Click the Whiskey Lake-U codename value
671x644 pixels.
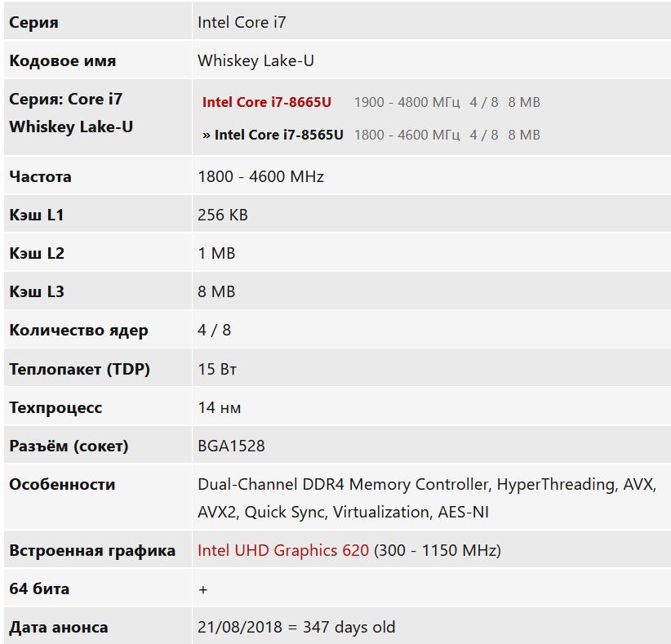coord(256,61)
